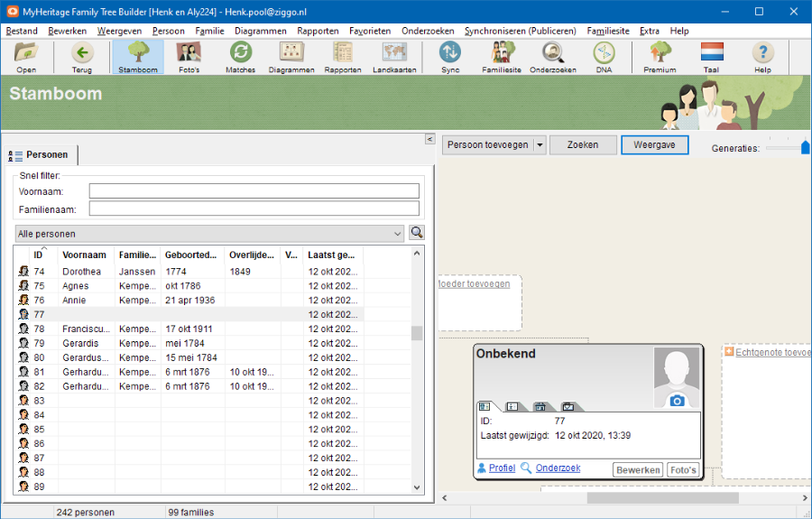This screenshot has height=519, width=812.
Task: Open the Foto's toolbar icon
Action: click(x=189, y=57)
